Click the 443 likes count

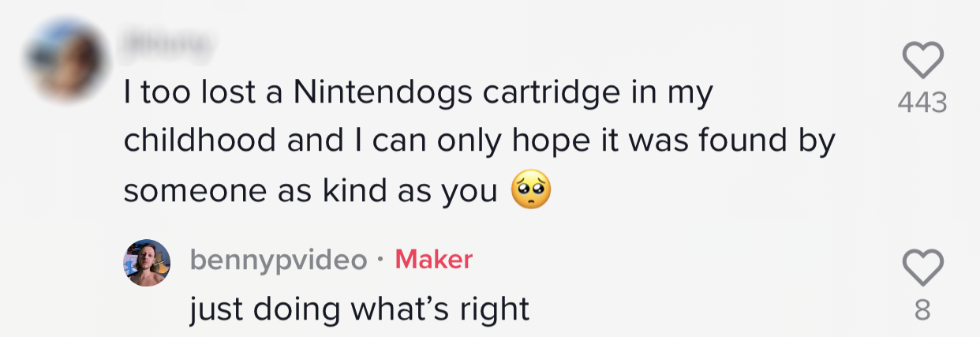pyautogui.click(x=922, y=103)
